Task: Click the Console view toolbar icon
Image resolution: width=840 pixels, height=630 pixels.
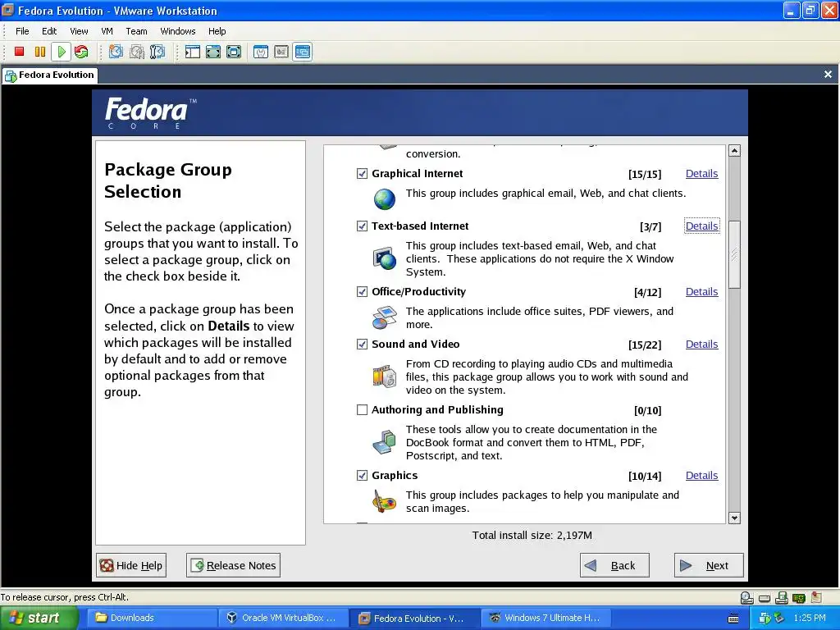Action: 302,52
